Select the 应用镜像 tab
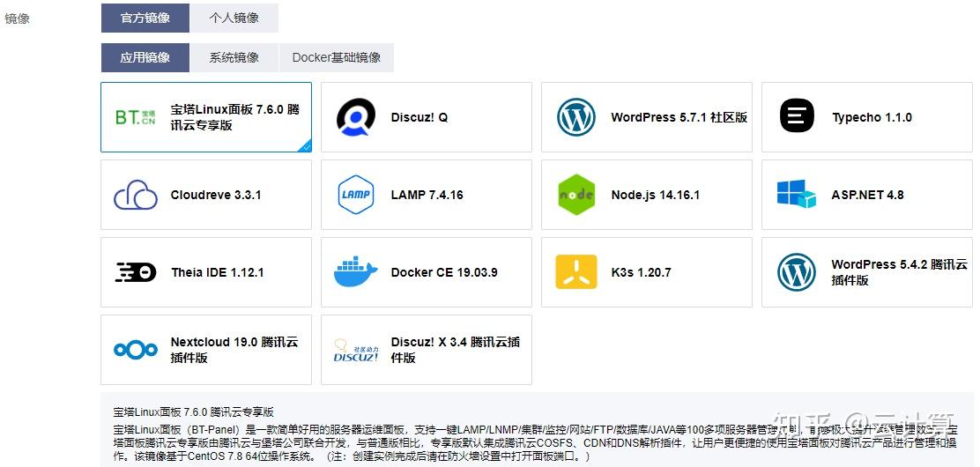 click(145, 57)
